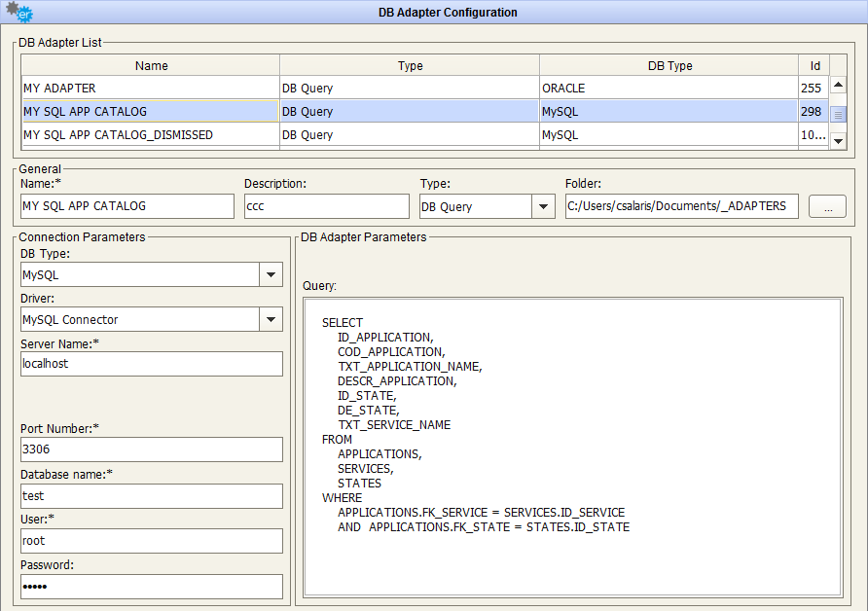Edit the Server Name field
868x611 pixels.
(151, 364)
